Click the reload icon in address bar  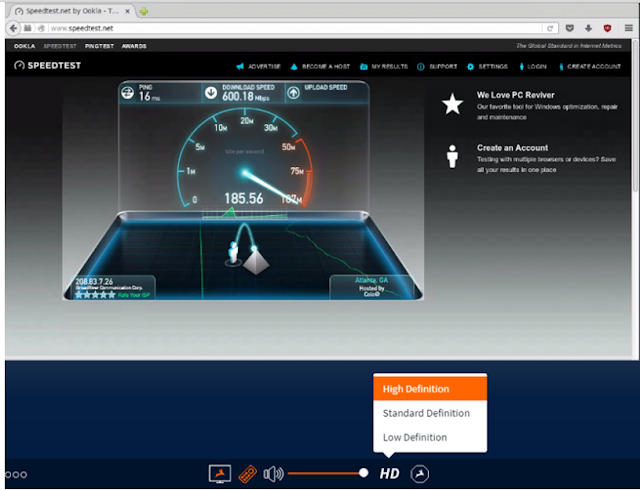tap(550, 28)
